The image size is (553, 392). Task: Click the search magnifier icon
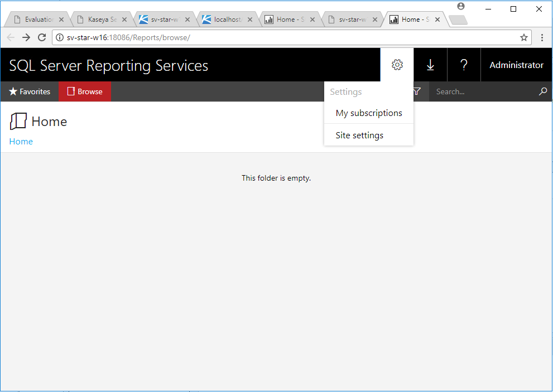543,91
